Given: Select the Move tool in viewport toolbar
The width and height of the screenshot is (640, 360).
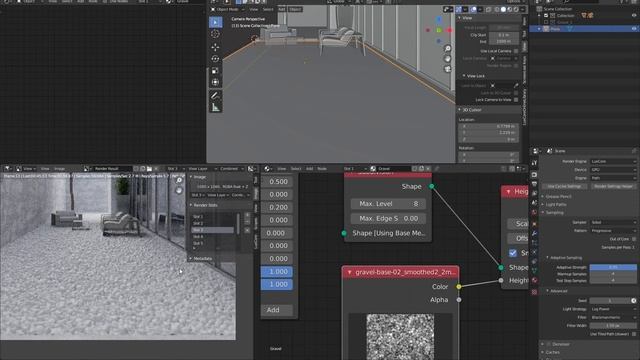Looking at the screenshot, I should coord(216,47).
